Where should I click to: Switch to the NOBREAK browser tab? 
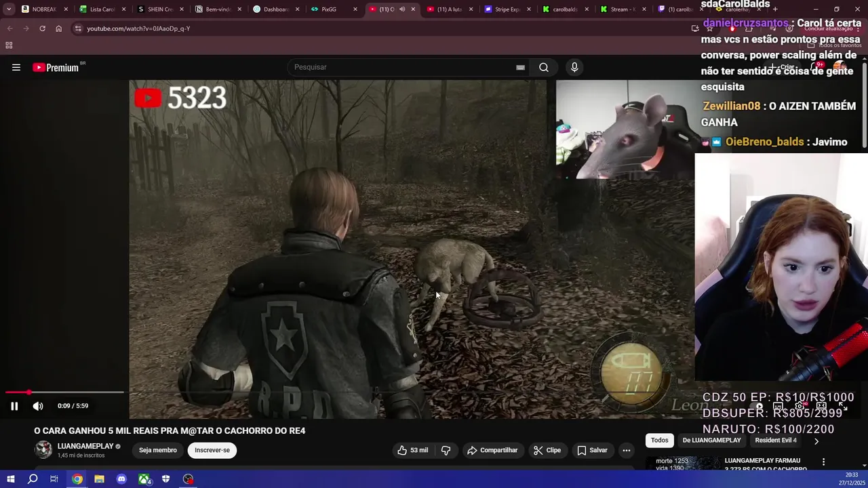44,9
